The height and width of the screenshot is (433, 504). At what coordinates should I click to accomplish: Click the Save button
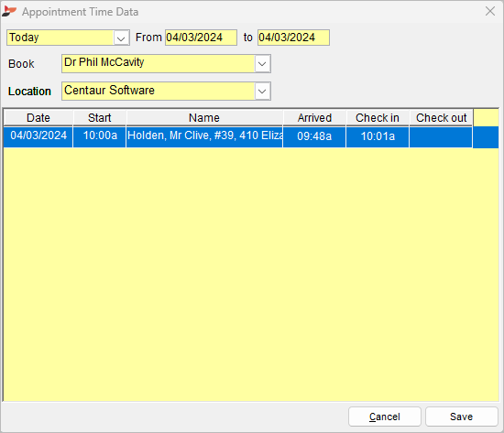pos(462,417)
